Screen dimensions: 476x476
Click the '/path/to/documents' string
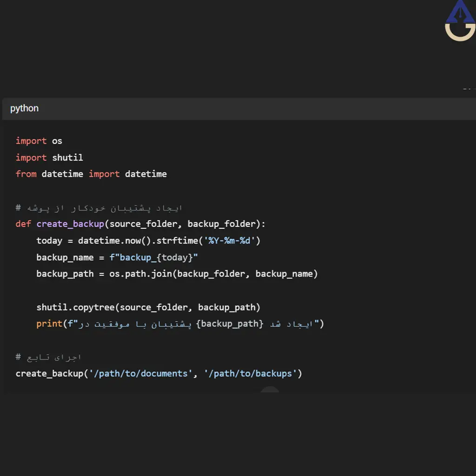pos(140,374)
